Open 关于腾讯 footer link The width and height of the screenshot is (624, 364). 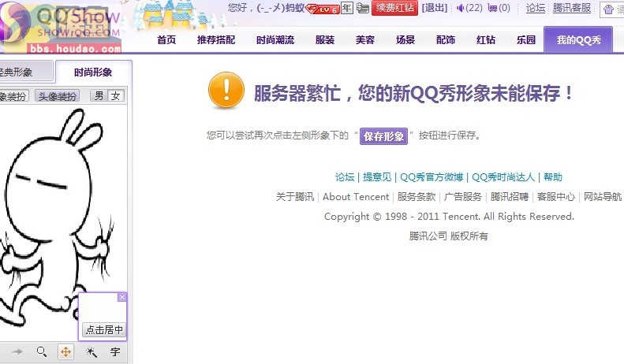pyautogui.click(x=295, y=197)
